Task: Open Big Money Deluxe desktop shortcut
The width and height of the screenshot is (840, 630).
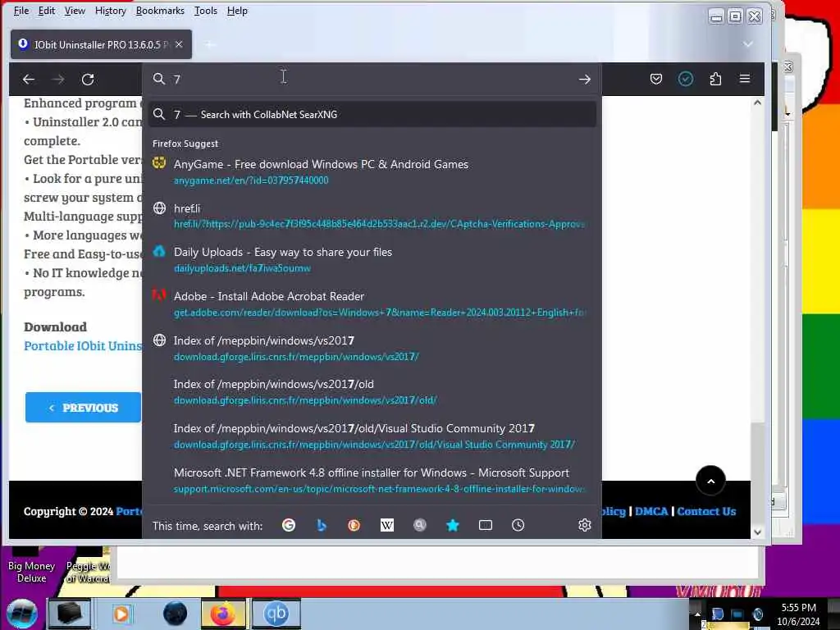Action: click(32, 566)
